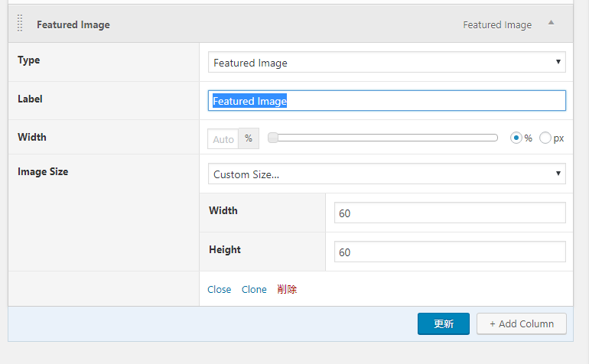Viewport: 589px width, 364px height.
Task: Click the Label text field
Action: 387,101
